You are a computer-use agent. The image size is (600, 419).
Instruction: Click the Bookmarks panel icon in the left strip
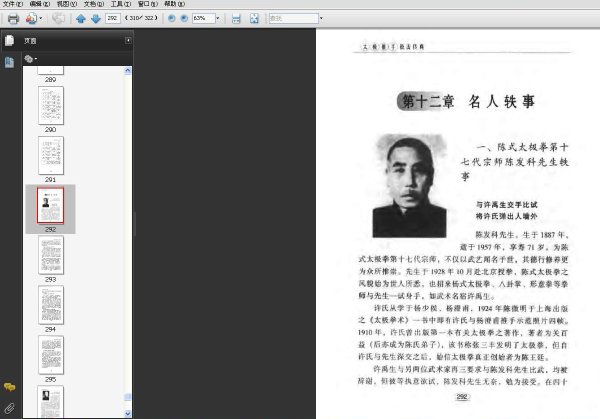[x=9, y=62]
